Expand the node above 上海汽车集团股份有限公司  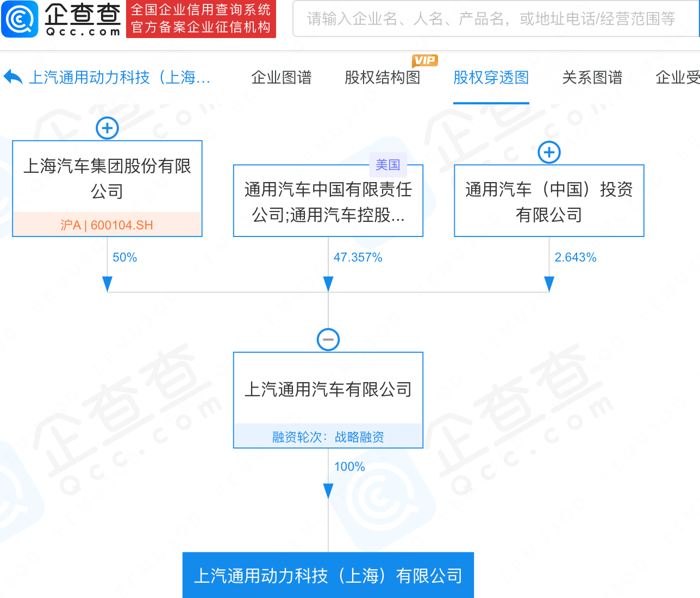click(107, 128)
